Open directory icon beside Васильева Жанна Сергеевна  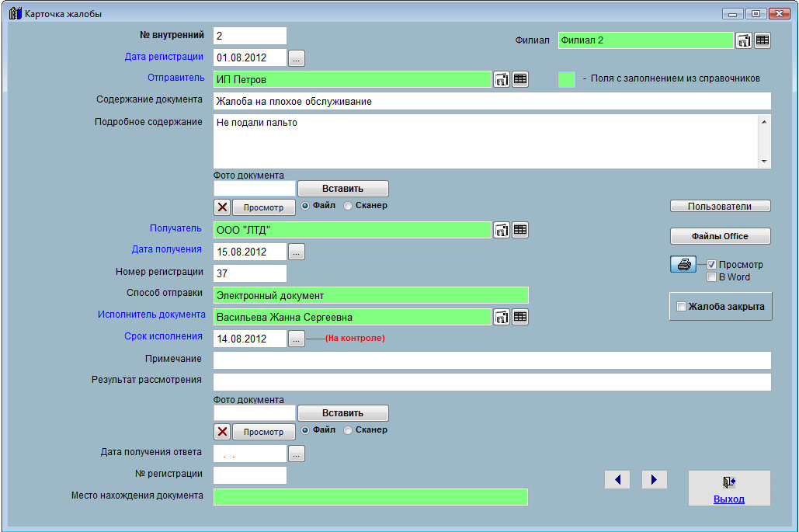click(502, 317)
